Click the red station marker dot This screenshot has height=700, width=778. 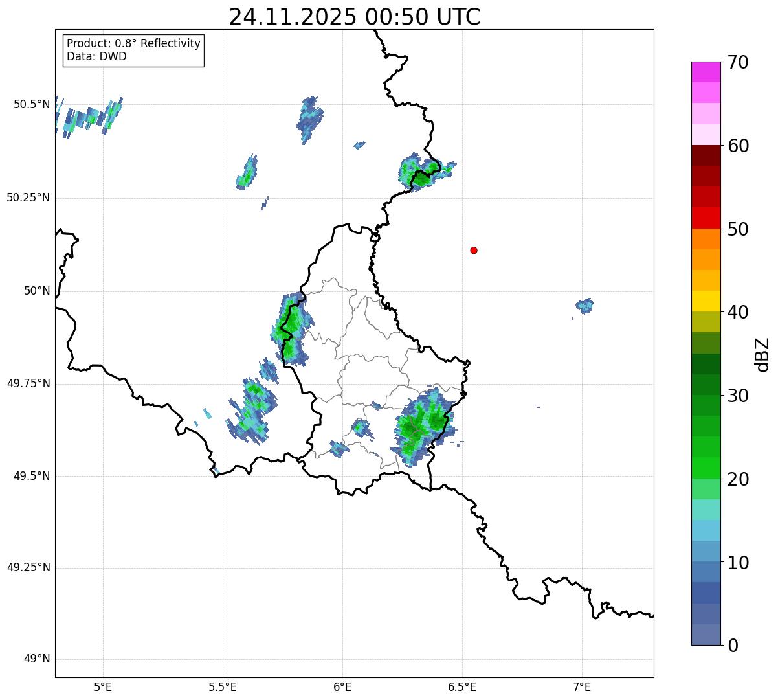click(x=474, y=250)
